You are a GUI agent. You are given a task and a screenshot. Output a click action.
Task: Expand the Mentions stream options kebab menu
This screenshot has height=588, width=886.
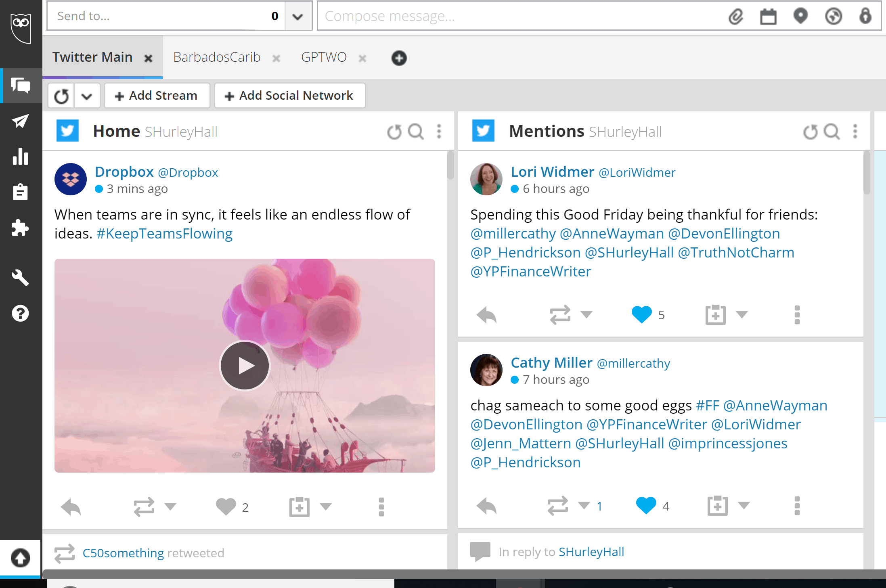coord(855,131)
